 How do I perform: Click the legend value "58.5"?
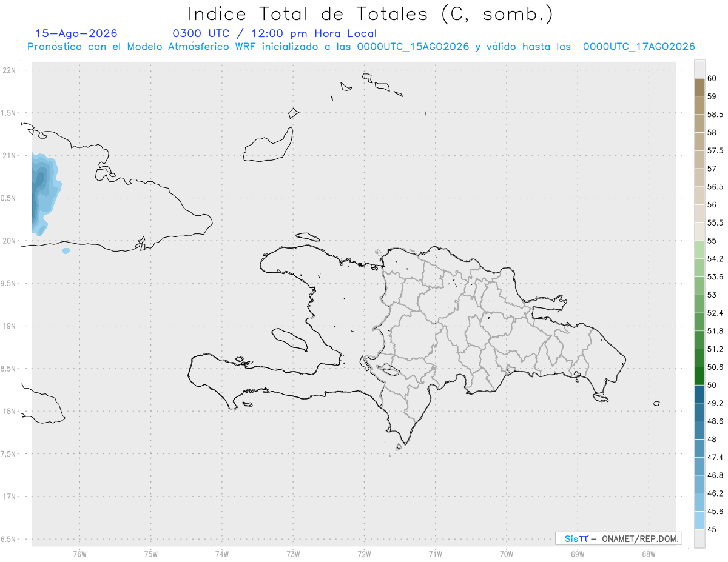coord(715,115)
